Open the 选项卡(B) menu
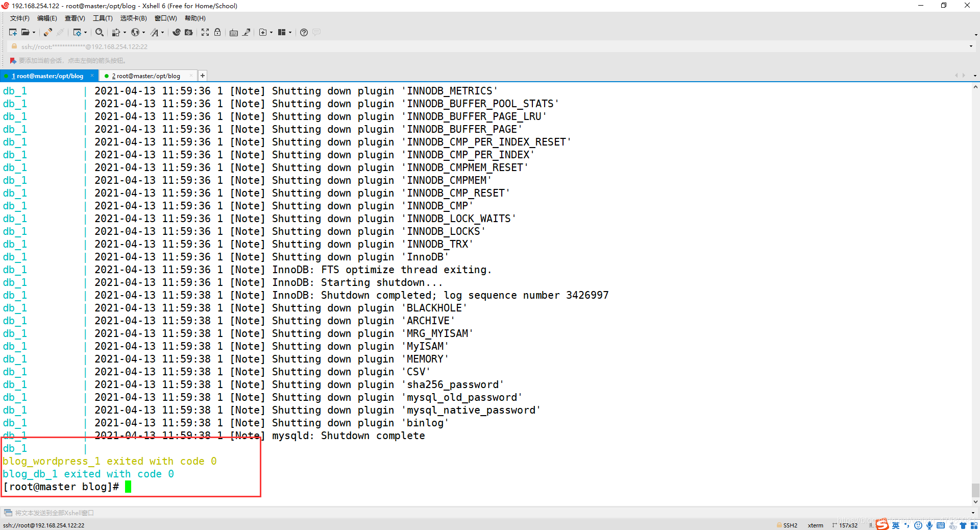 coord(133,18)
